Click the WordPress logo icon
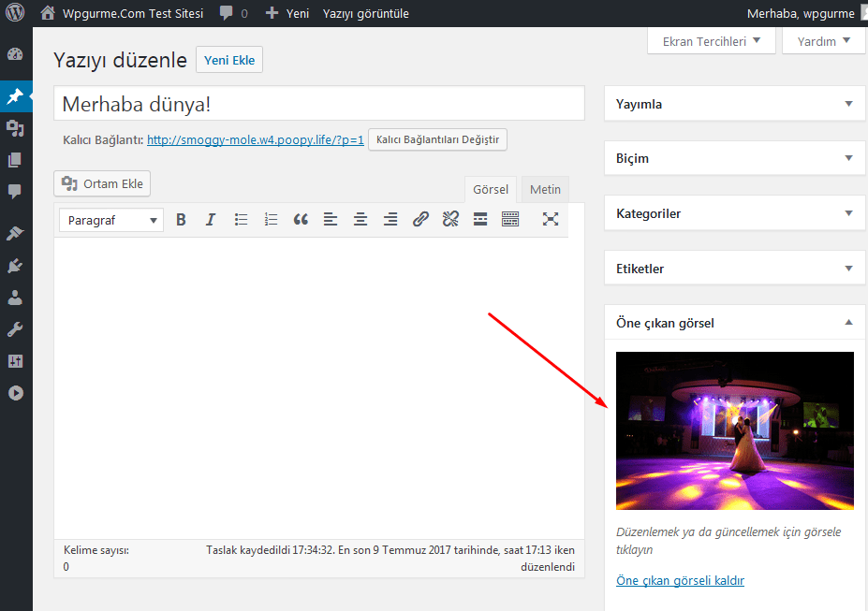The width and height of the screenshot is (868, 611). point(15,12)
